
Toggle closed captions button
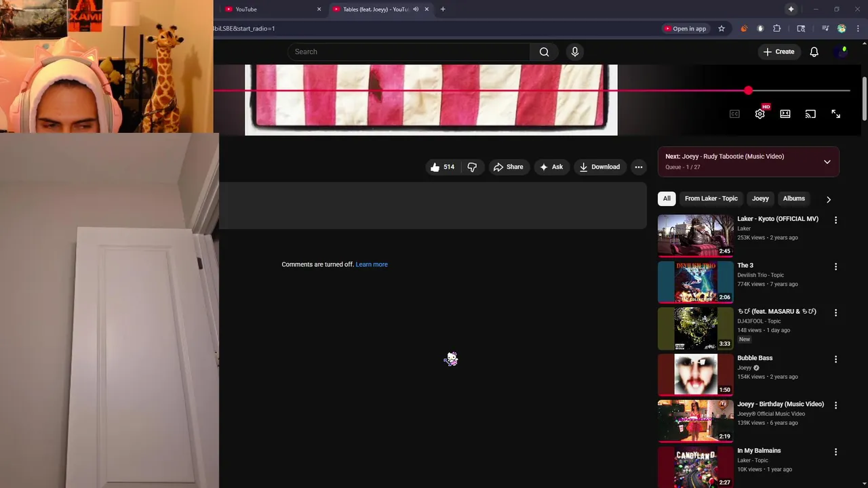tap(734, 114)
